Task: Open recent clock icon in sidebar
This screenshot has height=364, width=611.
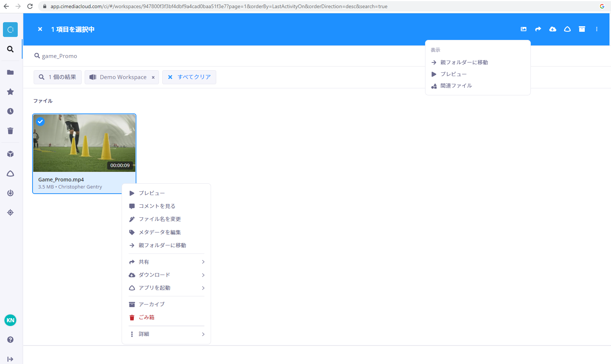Action: pos(10,111)
